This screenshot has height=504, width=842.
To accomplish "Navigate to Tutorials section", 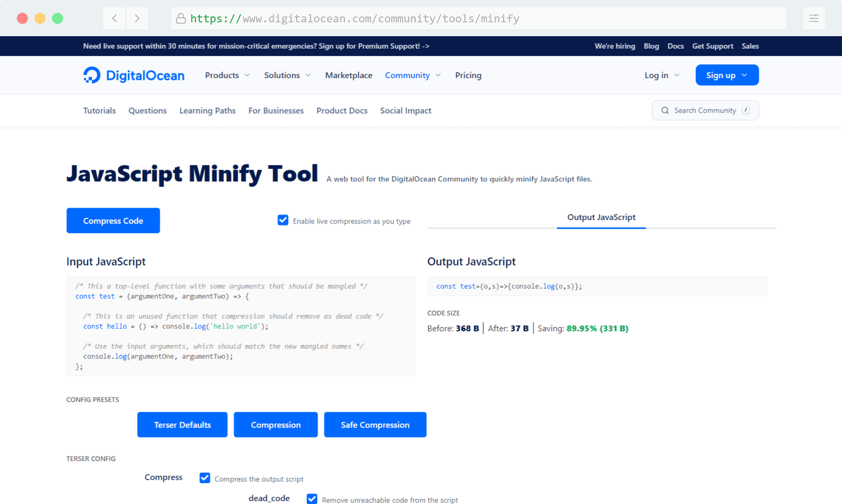I will 99,110.
